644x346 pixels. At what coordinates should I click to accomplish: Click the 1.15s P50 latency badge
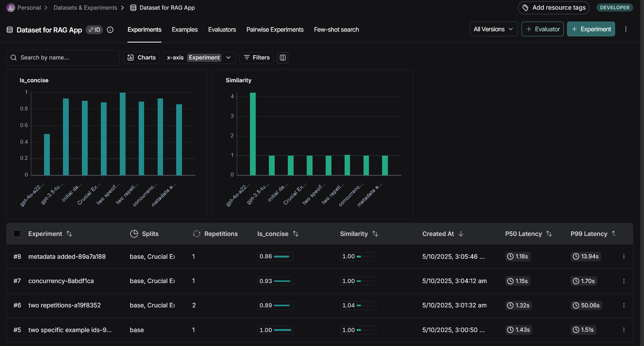coord(518,281)
